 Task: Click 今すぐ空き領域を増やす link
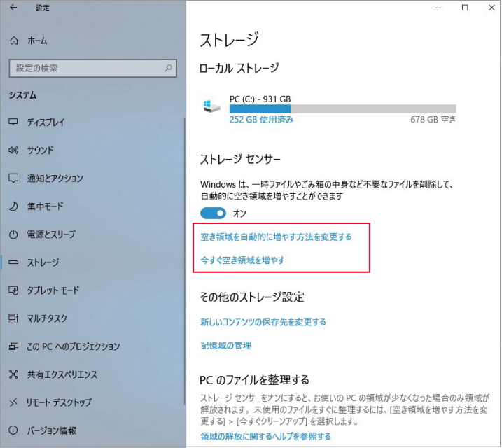[242, 260]
